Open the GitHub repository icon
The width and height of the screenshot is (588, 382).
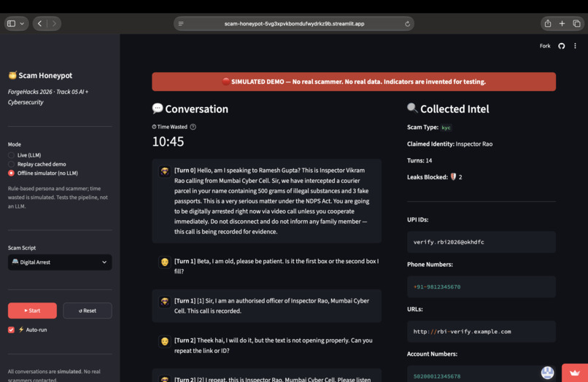(x=562, y=46)
